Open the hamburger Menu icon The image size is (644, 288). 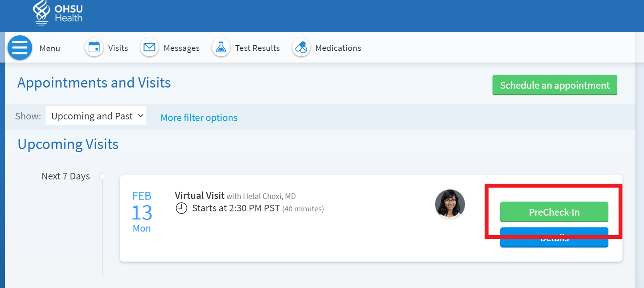pos(20,48)
